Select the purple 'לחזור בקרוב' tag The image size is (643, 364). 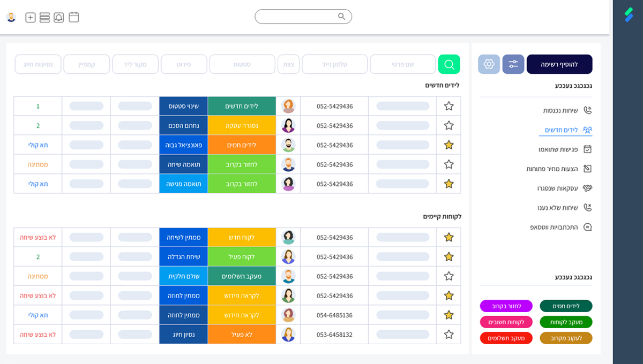[506, 306]
